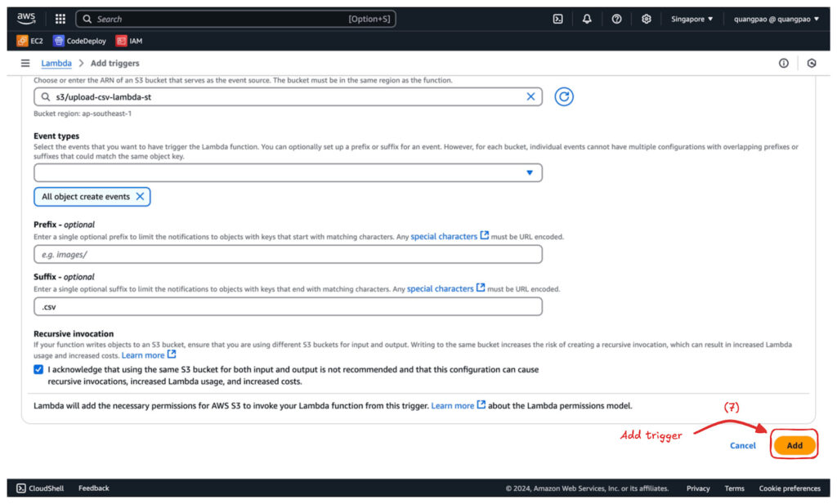
Task: Click the "Add triggers" breadcrumb text
Action: point(114,63)
